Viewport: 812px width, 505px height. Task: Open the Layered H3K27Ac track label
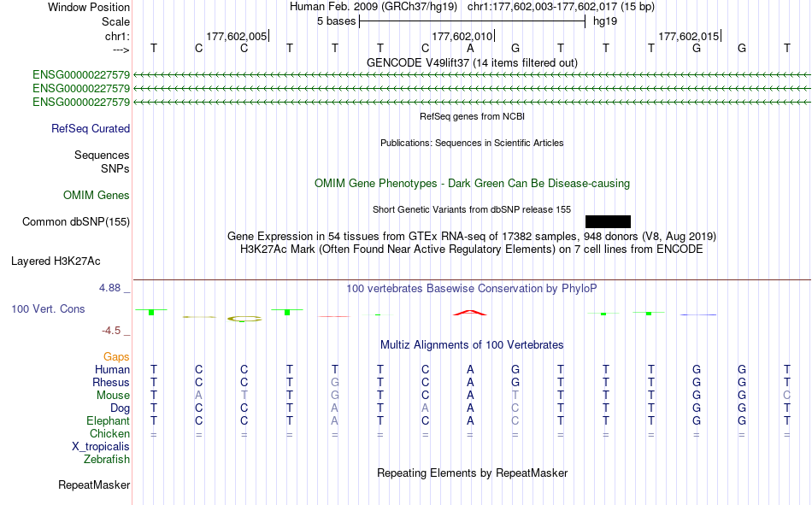coord(56,261)
